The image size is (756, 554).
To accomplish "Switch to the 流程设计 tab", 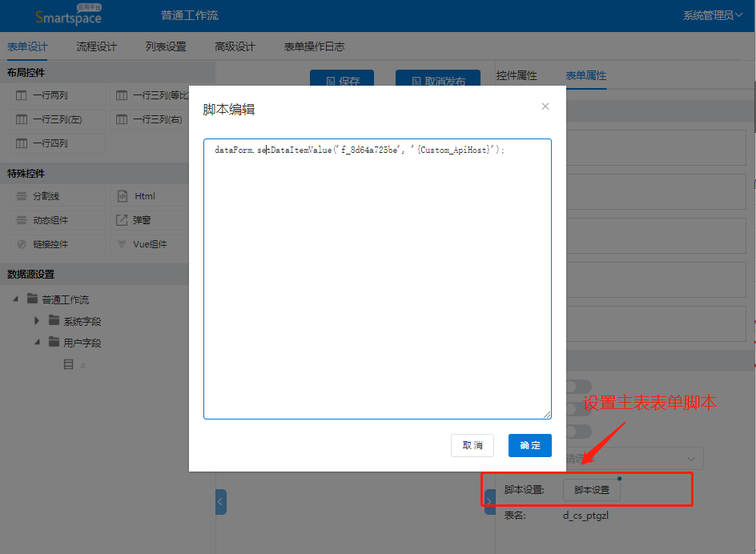I will coord(96,46).
